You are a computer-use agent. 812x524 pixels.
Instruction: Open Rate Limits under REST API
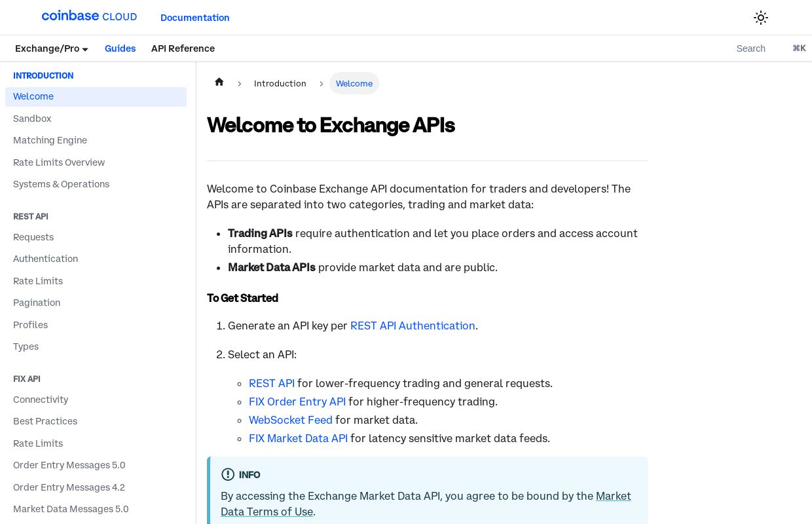pyautogui.click(x=96, y=281)
